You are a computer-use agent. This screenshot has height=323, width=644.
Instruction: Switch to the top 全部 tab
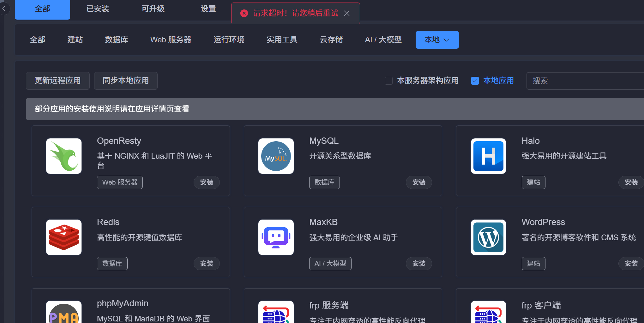click(42, 9)
